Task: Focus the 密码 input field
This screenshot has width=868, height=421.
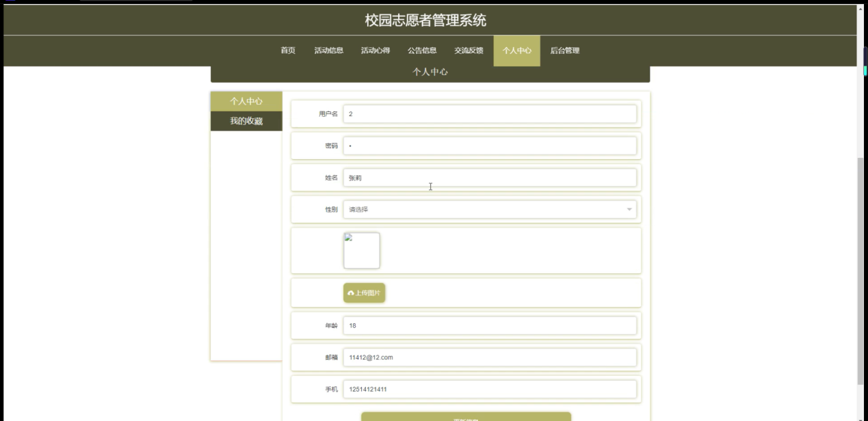Action: coord(490,146)
